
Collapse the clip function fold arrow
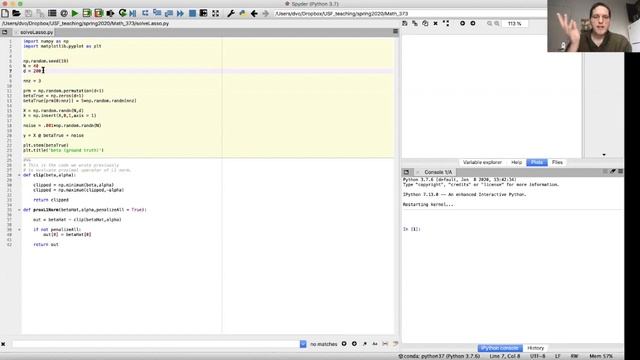point(19,175)
